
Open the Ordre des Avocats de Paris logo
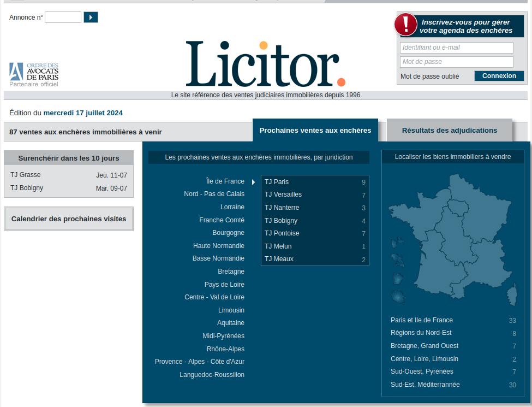(34, 75)
